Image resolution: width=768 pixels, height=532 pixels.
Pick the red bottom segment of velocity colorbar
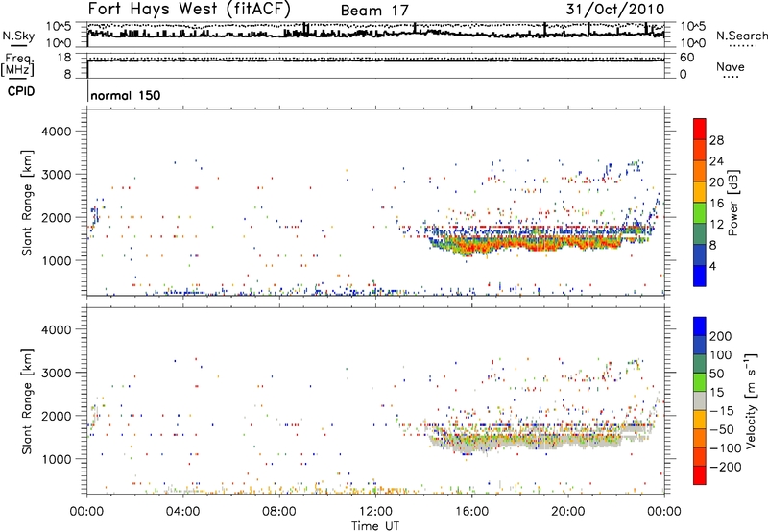tap(700, 475)
